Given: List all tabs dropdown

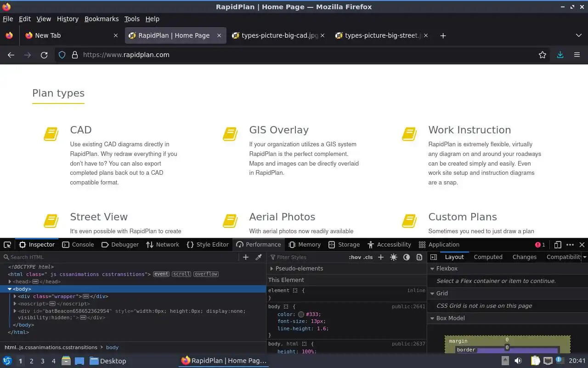Looking at the screenshot, I should tap(578, 35).
